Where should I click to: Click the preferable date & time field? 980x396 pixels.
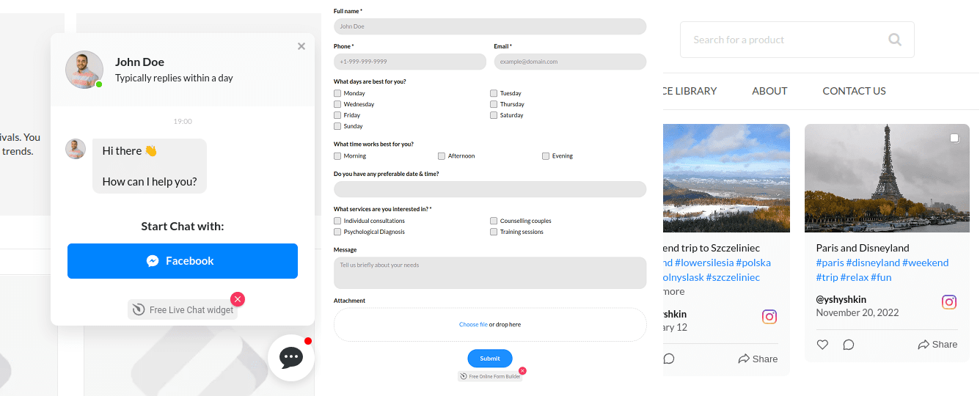coord(490,189)
